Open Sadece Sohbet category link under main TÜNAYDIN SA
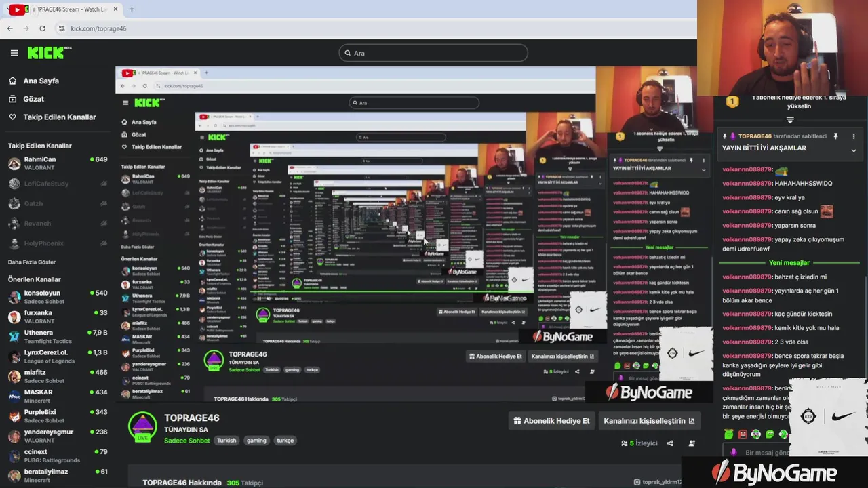 coord(186,441)
